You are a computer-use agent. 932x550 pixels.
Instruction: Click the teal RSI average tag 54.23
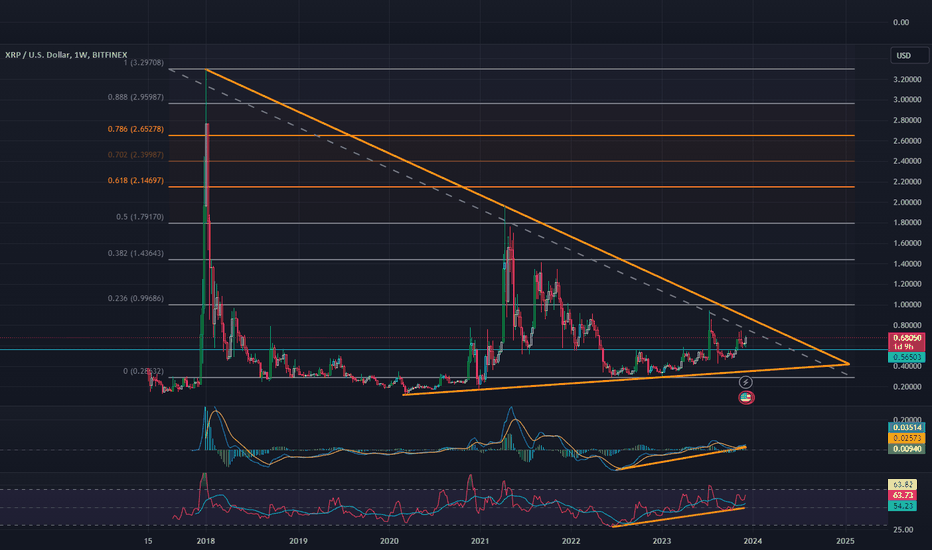coord(903,506)
